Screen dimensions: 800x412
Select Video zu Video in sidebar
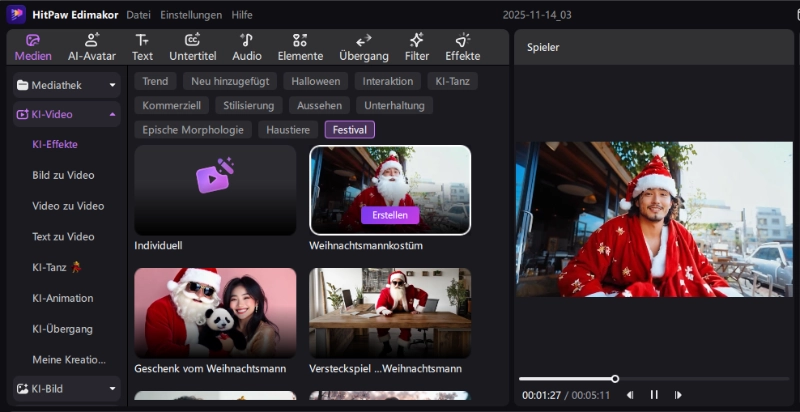[68, 206]
